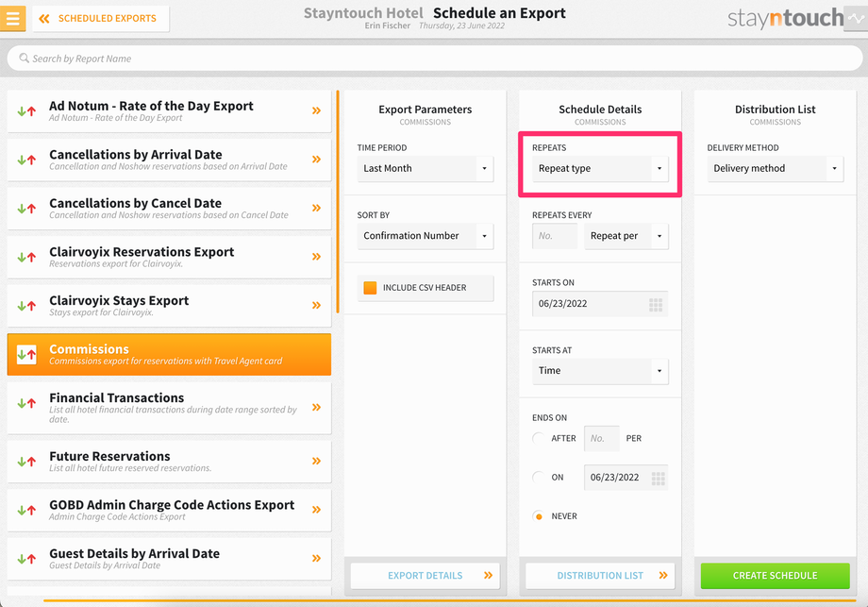Image resolution: width=868 pixels, height=607 pixels.
Task: Open chevron for Ad Notum Rate Export
Action: [316, 110]
